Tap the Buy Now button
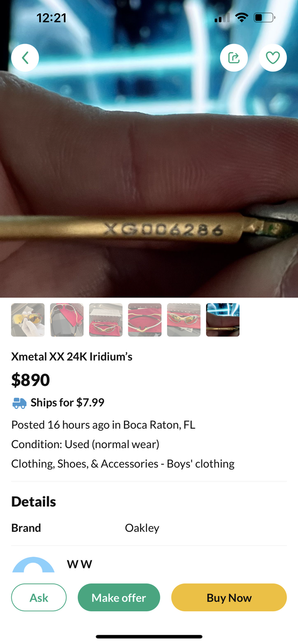 click(x=229, y=597)
